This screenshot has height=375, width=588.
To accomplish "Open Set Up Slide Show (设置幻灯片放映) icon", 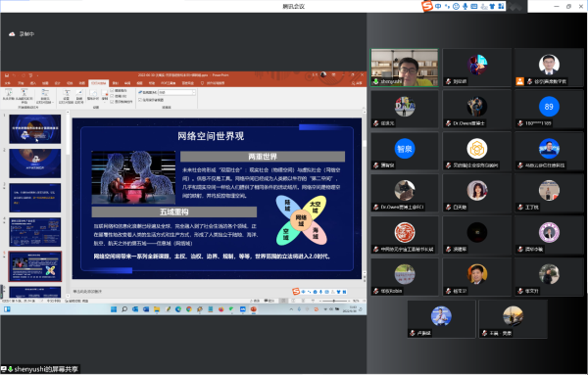I will (x=67, y=96).
